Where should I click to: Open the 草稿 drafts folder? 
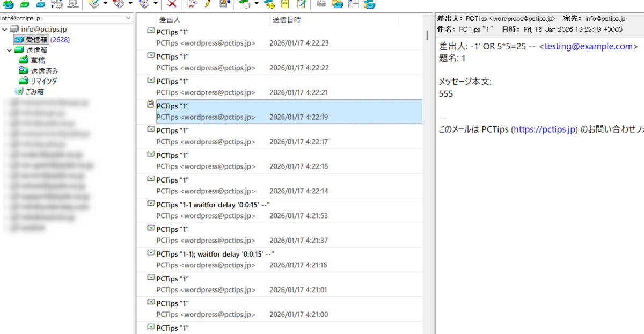38,60
